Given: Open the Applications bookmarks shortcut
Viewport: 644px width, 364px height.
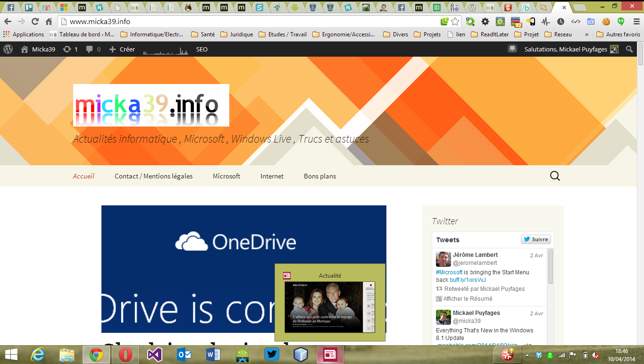Looking at the screenshot, I should coord(24,34).
